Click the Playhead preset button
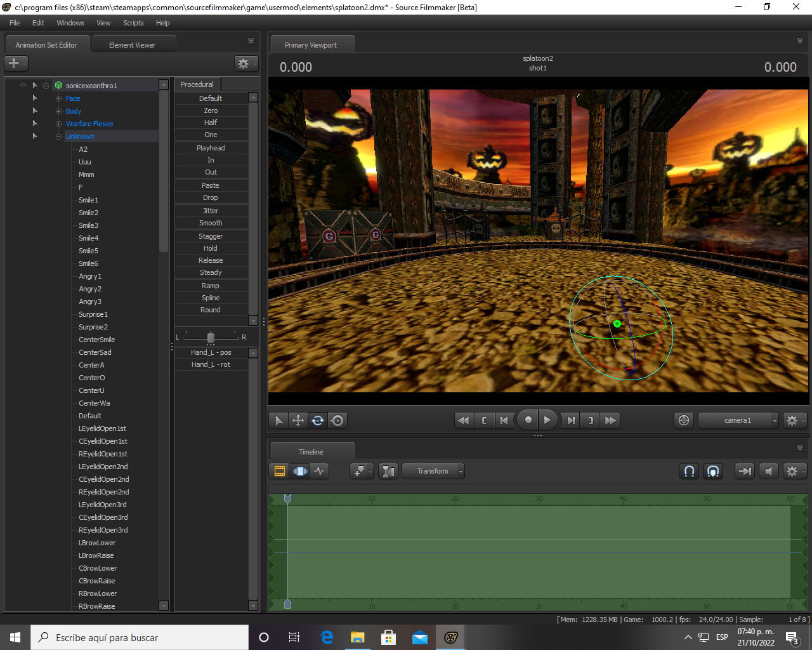This screenshot has height=650, width=812. [211, 148]
